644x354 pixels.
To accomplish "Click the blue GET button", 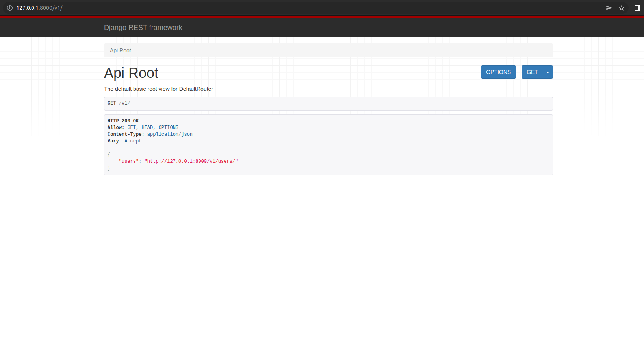I will (532, 72).
